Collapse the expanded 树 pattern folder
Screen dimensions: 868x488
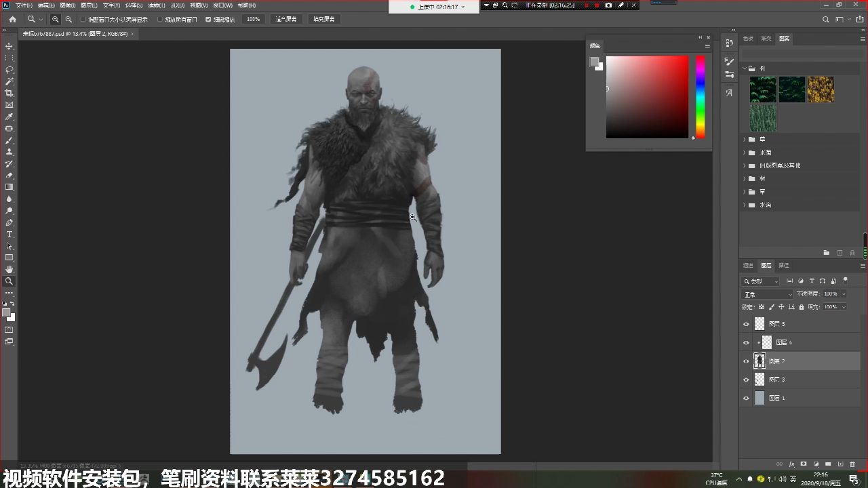(745, 68)
